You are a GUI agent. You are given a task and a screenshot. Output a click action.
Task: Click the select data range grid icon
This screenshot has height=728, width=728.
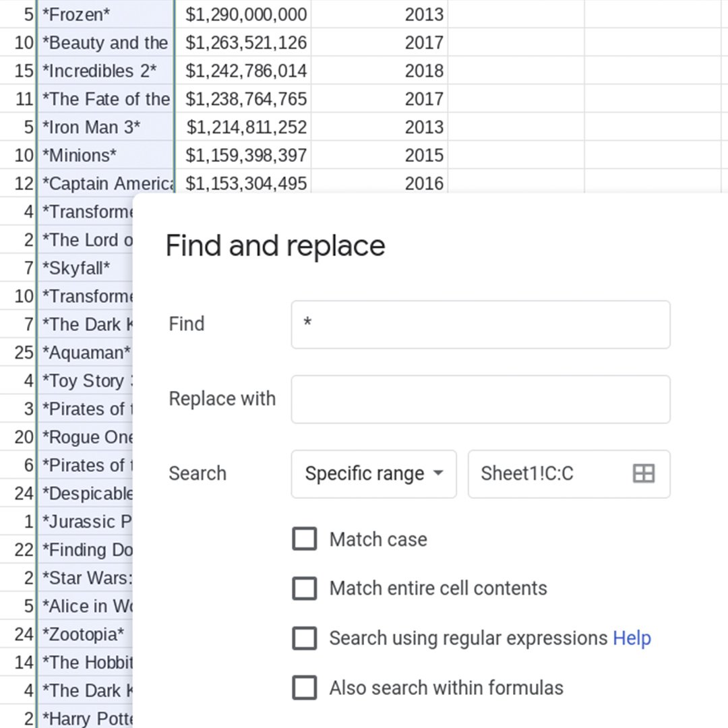(644, 474)
